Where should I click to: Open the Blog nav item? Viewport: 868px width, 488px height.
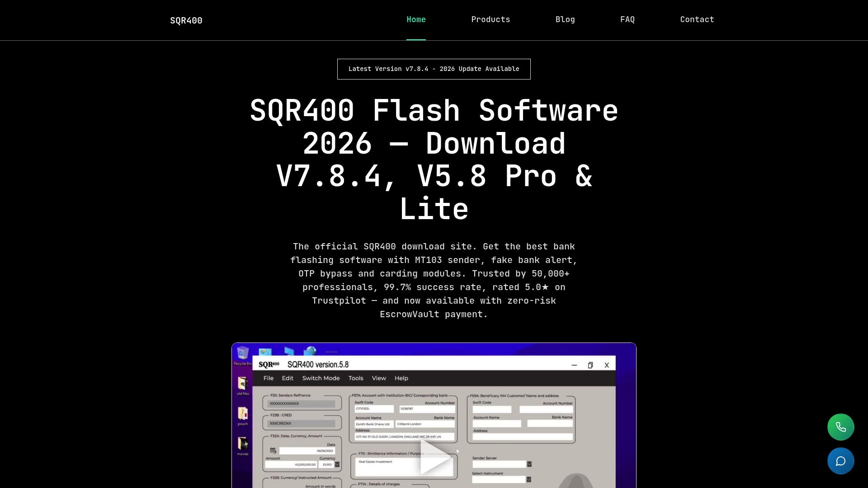pyautogui.click(x=565, y=20)
